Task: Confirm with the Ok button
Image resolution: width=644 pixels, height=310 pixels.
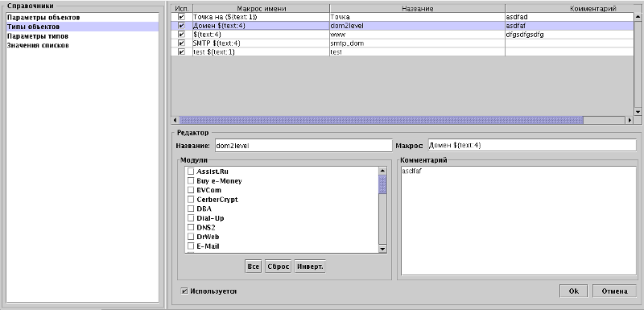Action: point(574,291)
